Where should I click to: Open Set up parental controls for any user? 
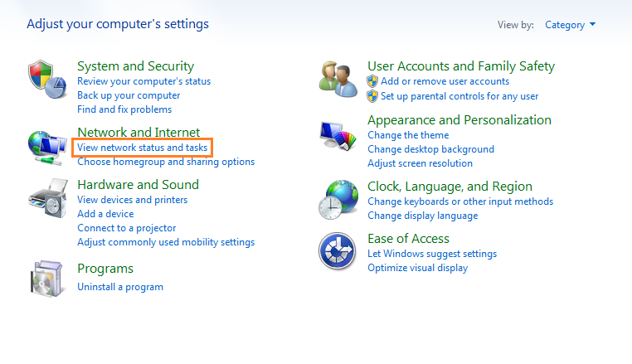(459, 96)
